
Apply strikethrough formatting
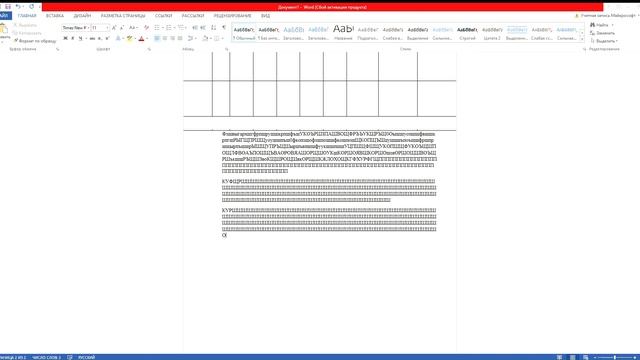click(x=92, y=38)
